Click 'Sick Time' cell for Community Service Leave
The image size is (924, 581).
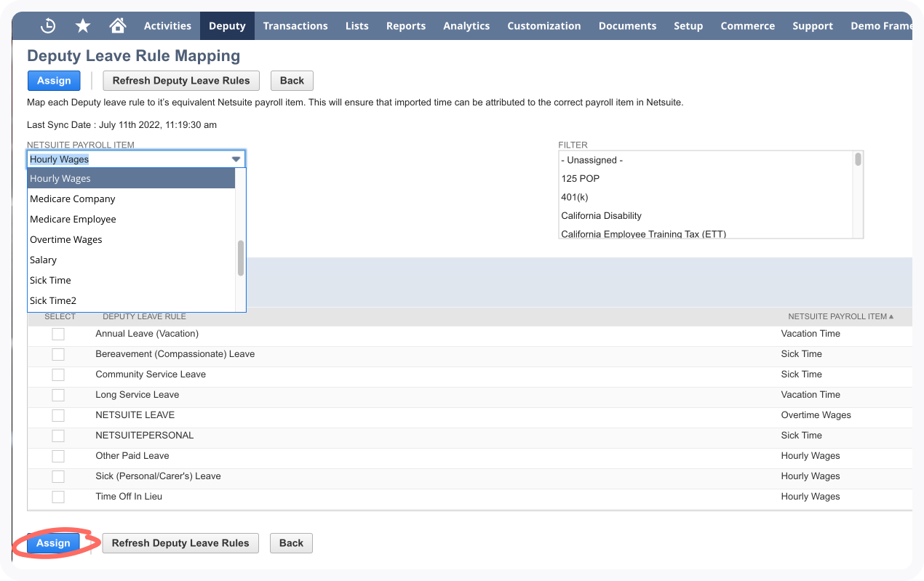click(x=801, y=374)
